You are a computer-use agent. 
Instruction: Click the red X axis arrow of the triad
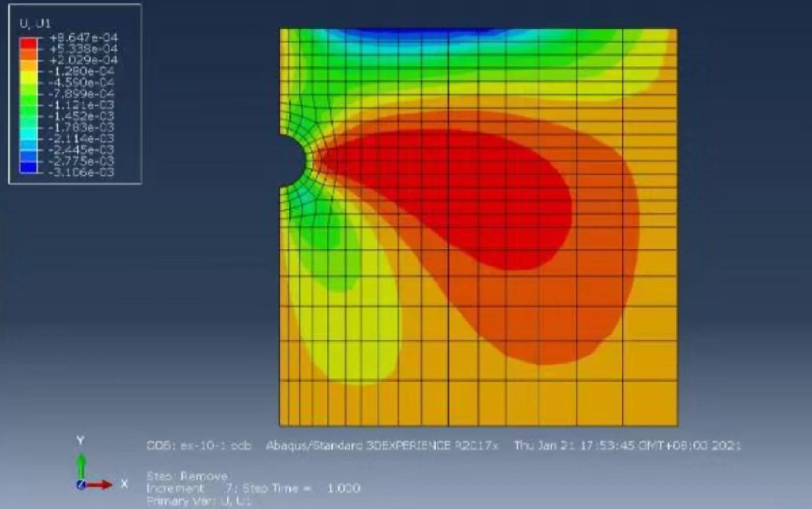tap(99, 485)
